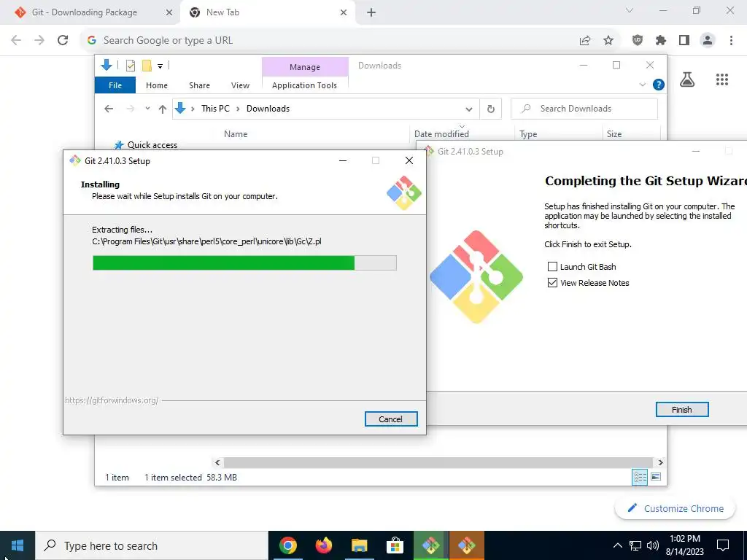
Task: Click Finish in Git Setup Wizard
Action: tap(682, 410)
